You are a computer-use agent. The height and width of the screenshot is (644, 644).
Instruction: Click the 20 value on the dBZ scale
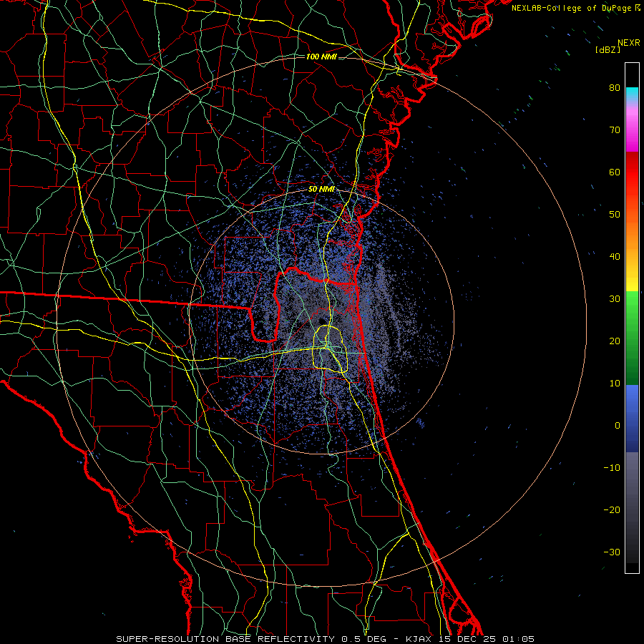coord(615,341)
